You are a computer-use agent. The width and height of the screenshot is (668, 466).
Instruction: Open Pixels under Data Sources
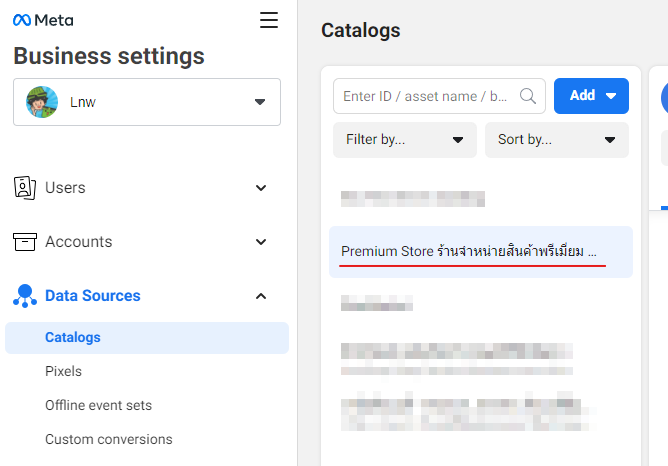coord(63,372)
